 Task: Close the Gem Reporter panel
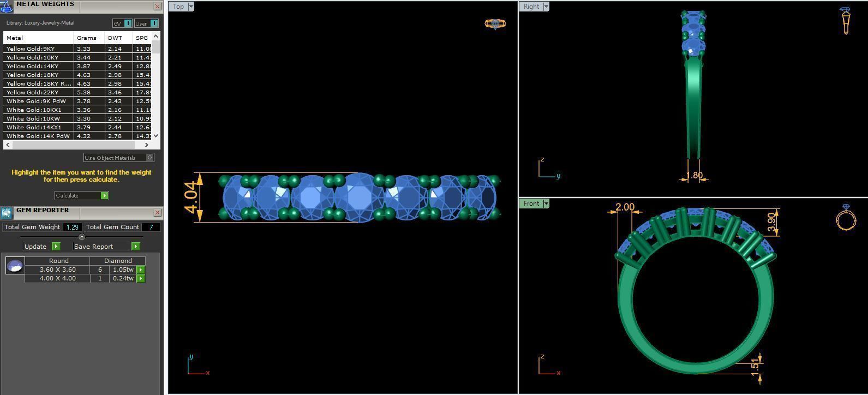point(157,213)
